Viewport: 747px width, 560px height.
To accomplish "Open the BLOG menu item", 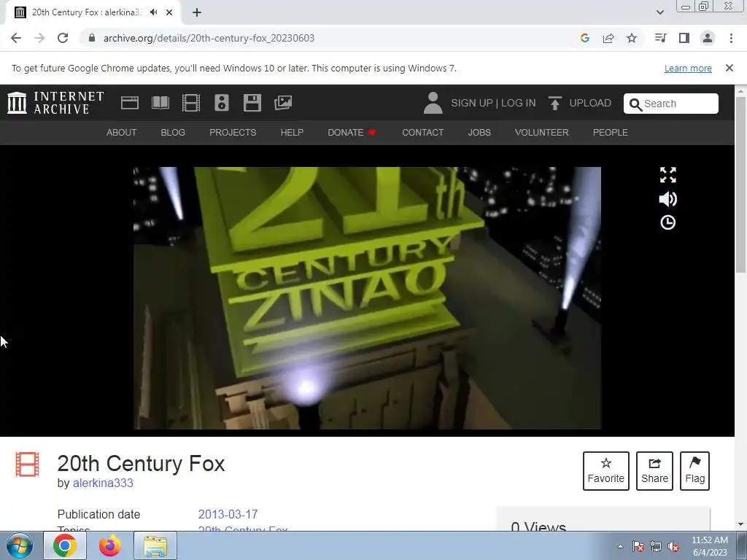I will pos(173,133).
